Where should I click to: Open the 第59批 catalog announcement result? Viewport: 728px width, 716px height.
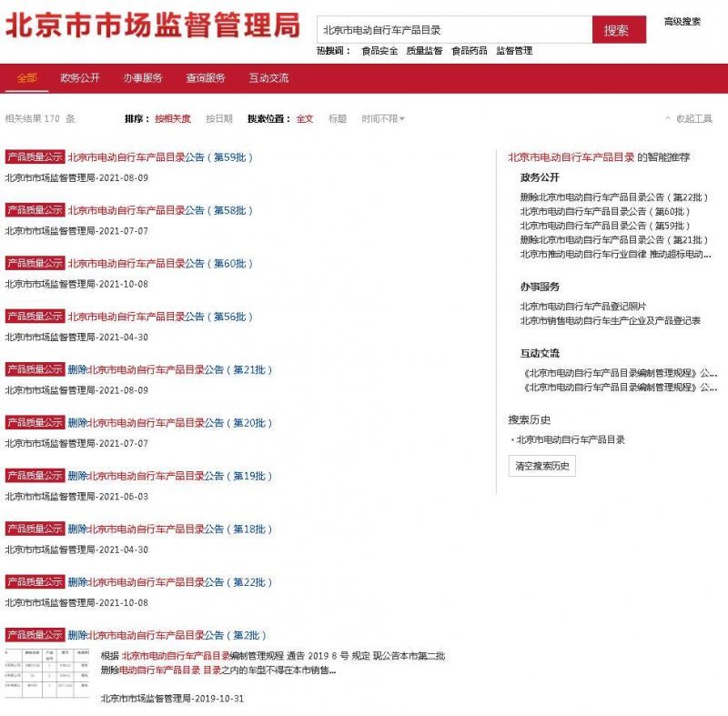(160, 157)
